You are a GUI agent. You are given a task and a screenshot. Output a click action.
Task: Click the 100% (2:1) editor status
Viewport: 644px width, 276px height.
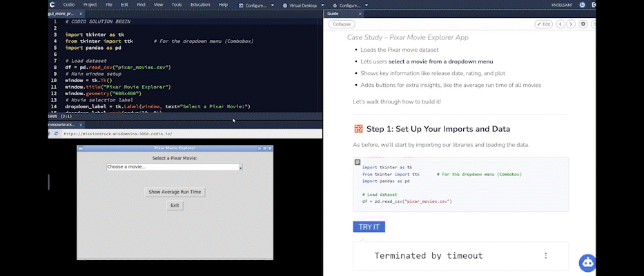60,116
